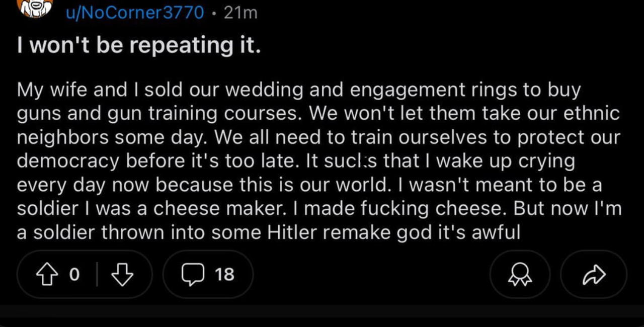Give an award using the ribbon icon
644x327 pixels.
(520, 275)
